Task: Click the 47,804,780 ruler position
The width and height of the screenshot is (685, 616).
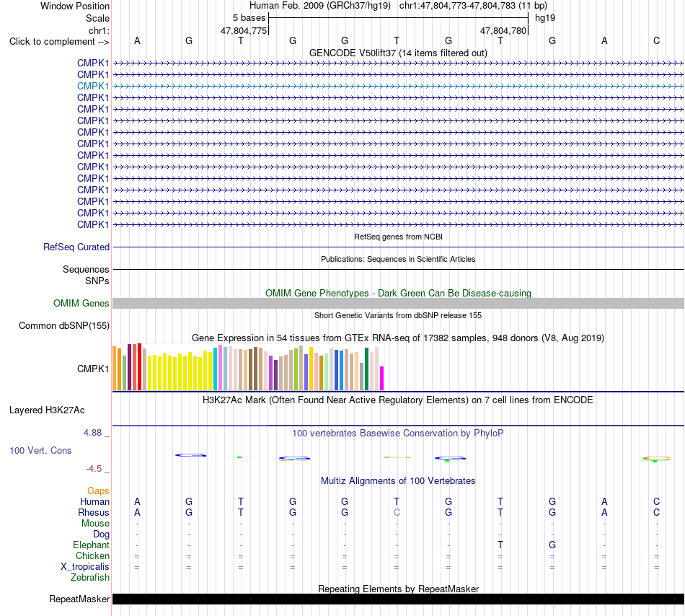Action: 503,30
